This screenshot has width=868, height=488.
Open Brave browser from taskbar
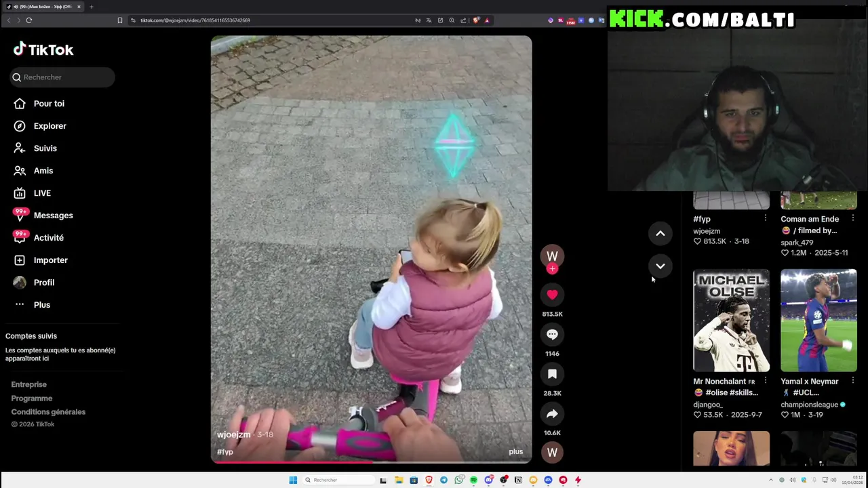tap(429, 480)
